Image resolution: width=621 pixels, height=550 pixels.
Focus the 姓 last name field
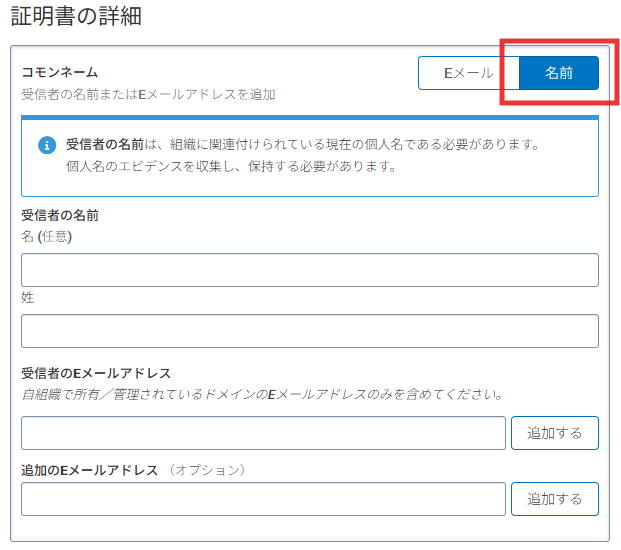pos(310,331)
